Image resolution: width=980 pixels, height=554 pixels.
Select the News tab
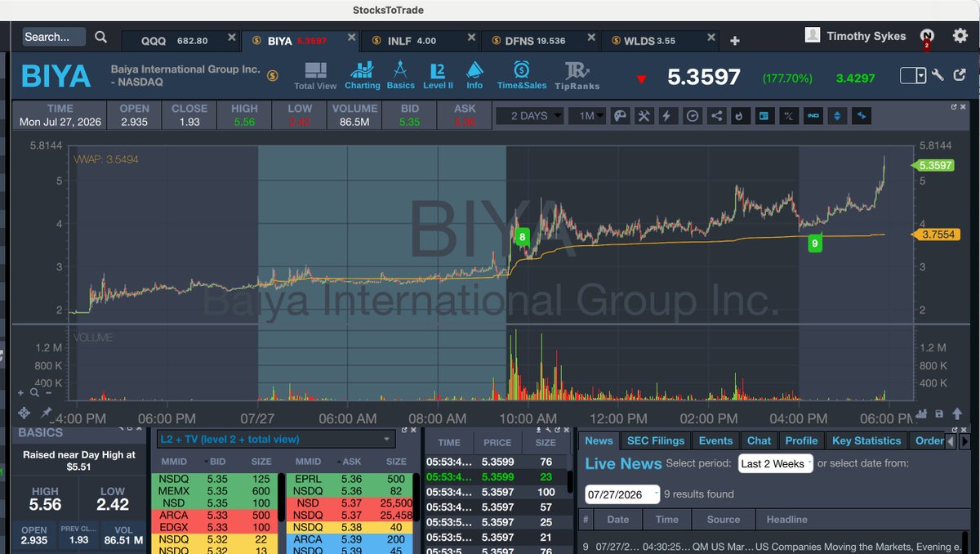(599, 440)
